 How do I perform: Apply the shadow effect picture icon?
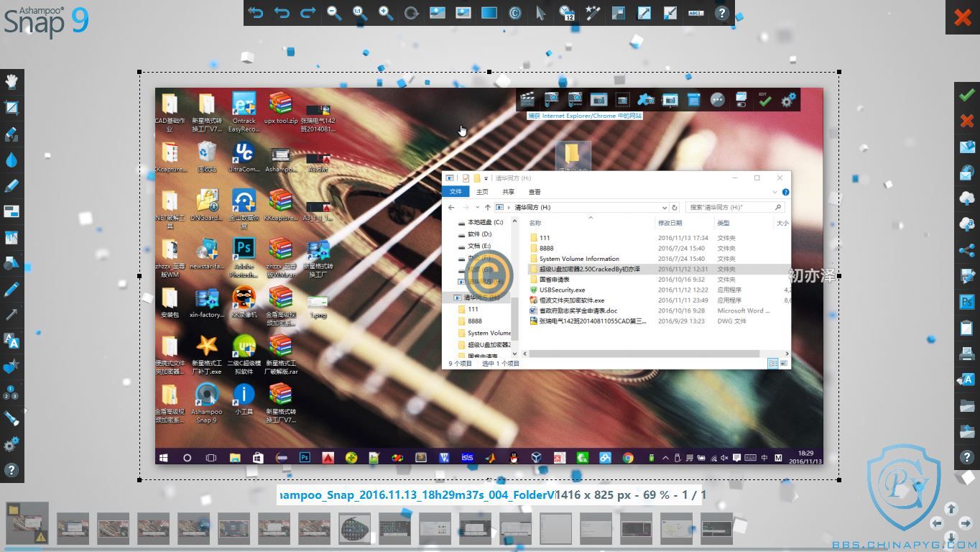[x=438, y=12]
